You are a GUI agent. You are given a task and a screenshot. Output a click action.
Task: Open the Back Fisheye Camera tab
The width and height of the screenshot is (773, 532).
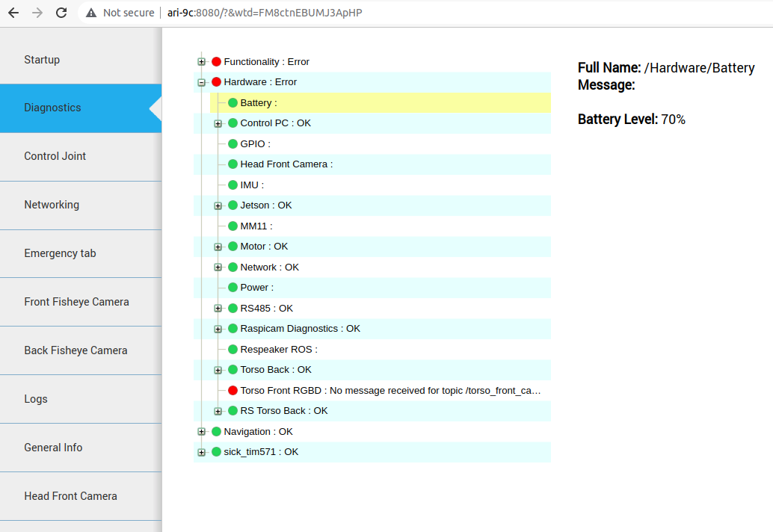(81, 350)
